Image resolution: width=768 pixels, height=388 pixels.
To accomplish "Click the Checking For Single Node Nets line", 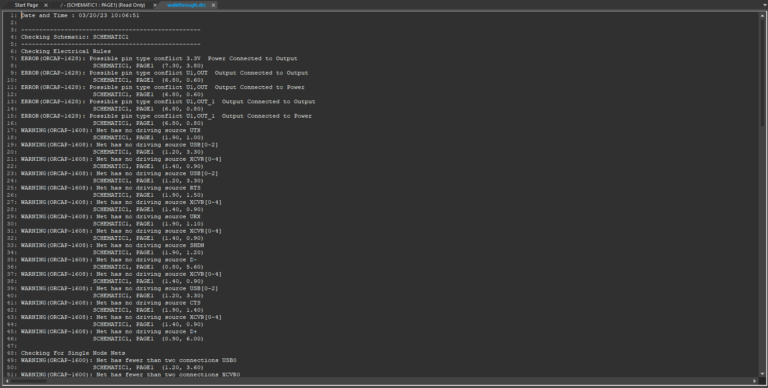I will pyautogui.click(x=73, y=353).
